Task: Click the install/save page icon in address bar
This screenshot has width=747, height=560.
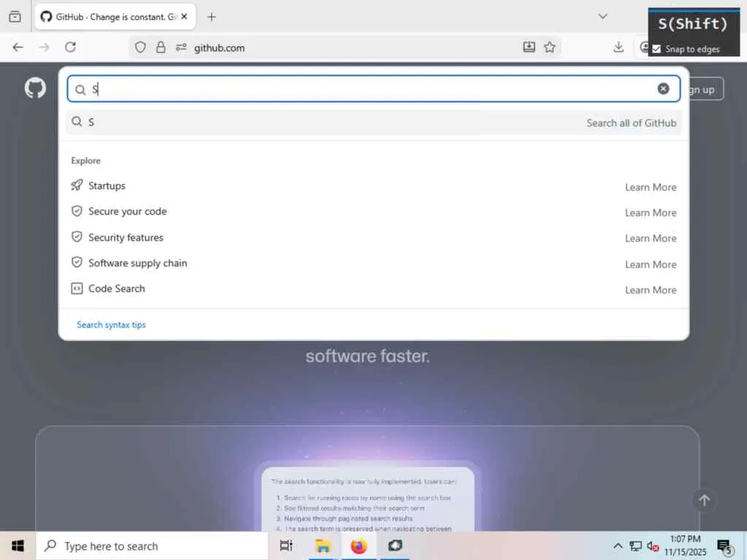Action: point(529,47)
